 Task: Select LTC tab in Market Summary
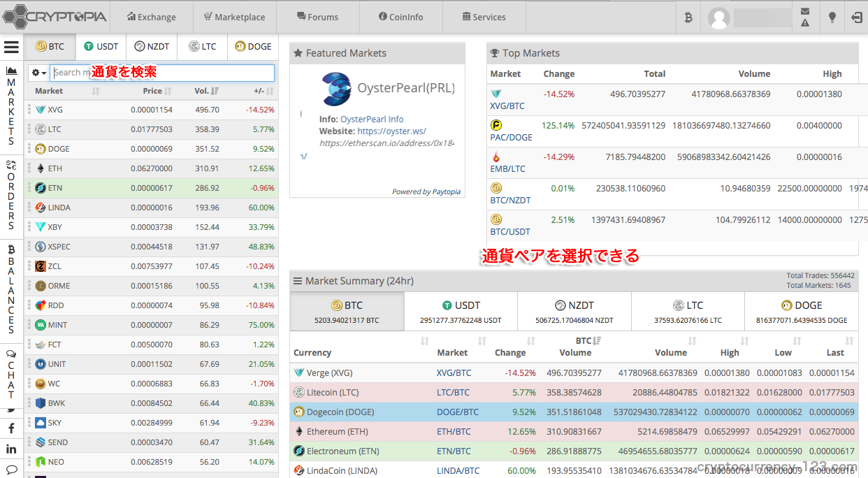(x=688, y=312)
